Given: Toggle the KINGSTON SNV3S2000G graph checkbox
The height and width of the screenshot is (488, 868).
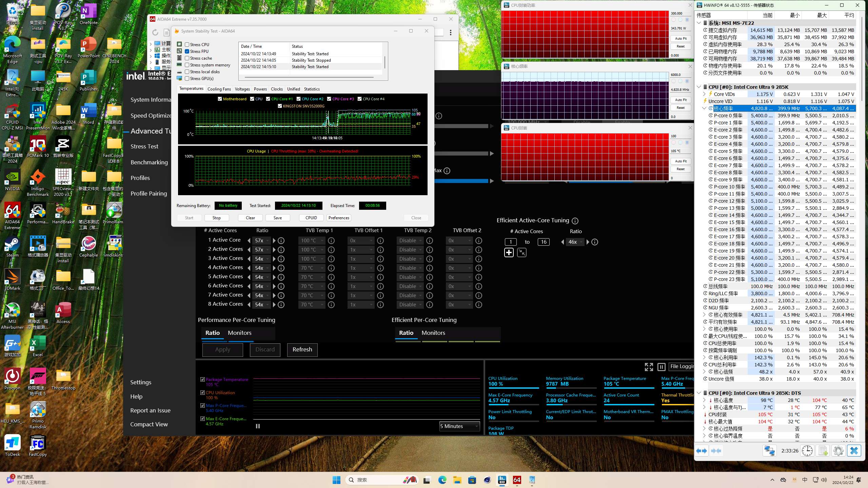Looking at the screenshot, I should click(280, 106).
